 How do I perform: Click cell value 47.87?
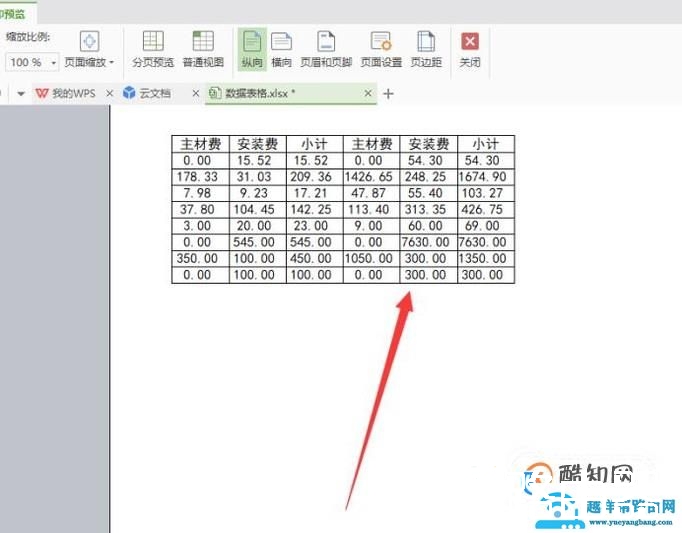point(368,193)
